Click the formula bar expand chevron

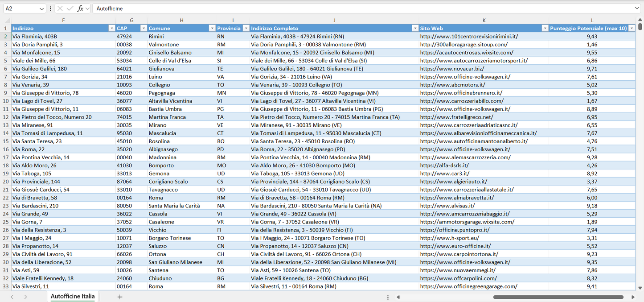pyautogui.click(x=637, y=8)
